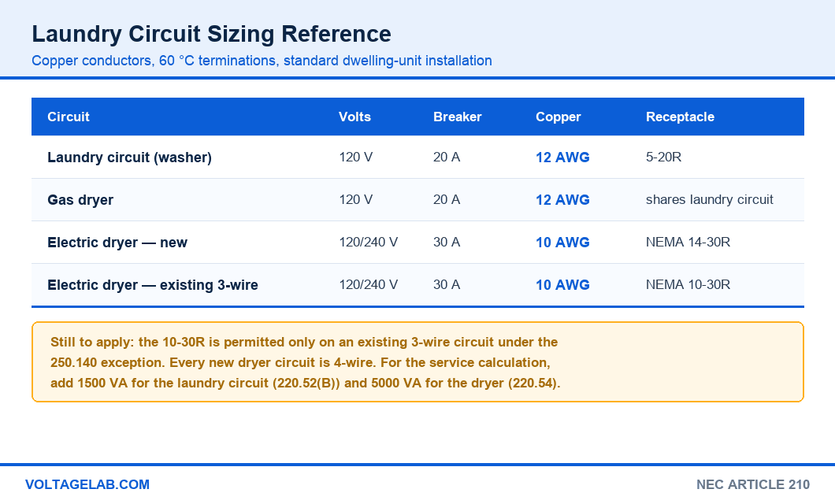Viewport: 835px width, 504px height.
Task: Click the 'Volts' column header
Action: point(354,117)
